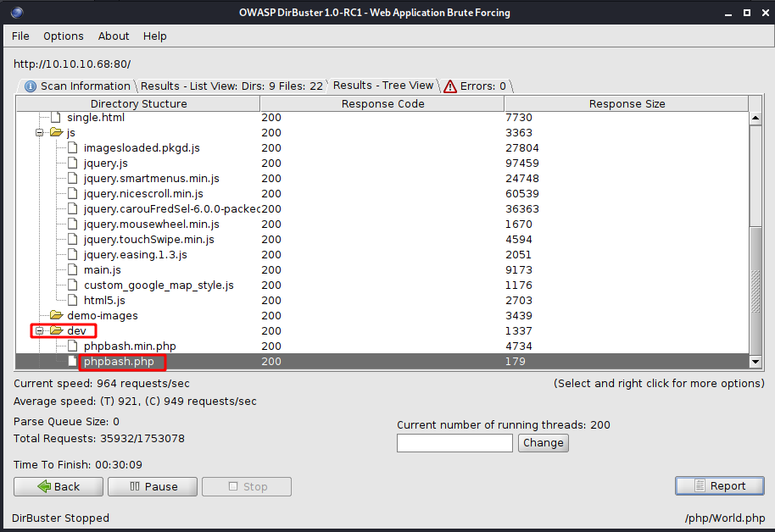
Task: Select the jquery.js tree entry
Action: pyautogui.click(x=106, y=163)
